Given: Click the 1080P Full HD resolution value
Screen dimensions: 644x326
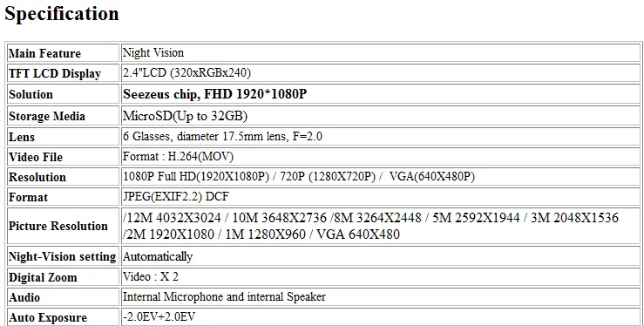Looking at the screenshot, I should [x=299, y=177].
